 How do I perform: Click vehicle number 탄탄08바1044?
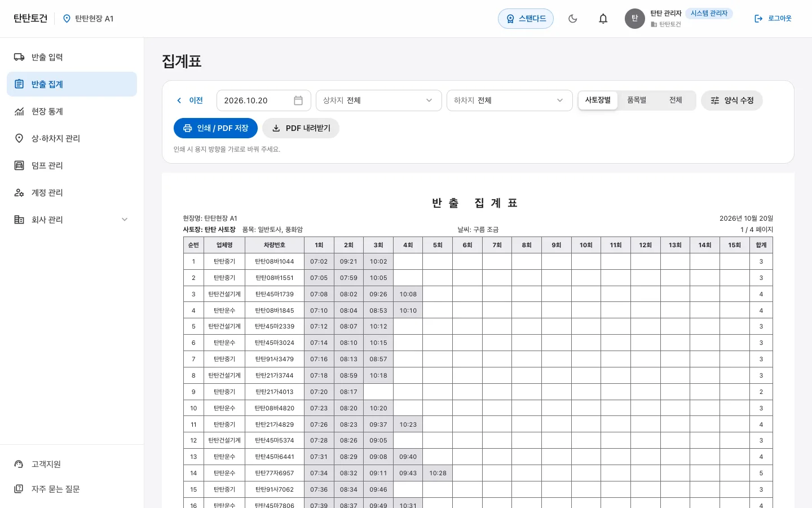coord(275,261)
